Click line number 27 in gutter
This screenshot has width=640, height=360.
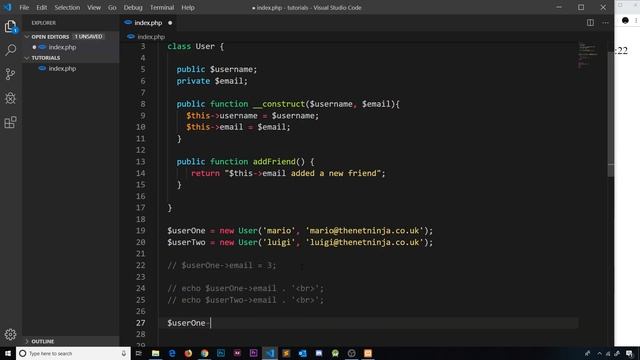click(140, 323)
